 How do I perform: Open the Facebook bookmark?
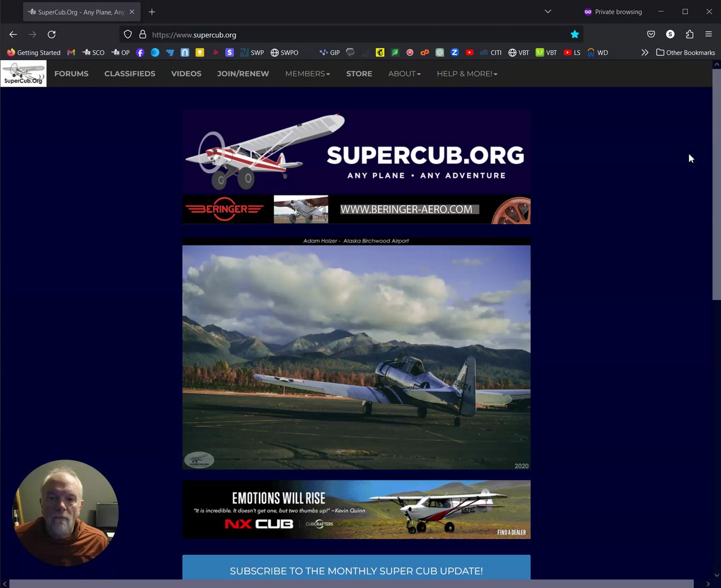(x=140, y=52)
